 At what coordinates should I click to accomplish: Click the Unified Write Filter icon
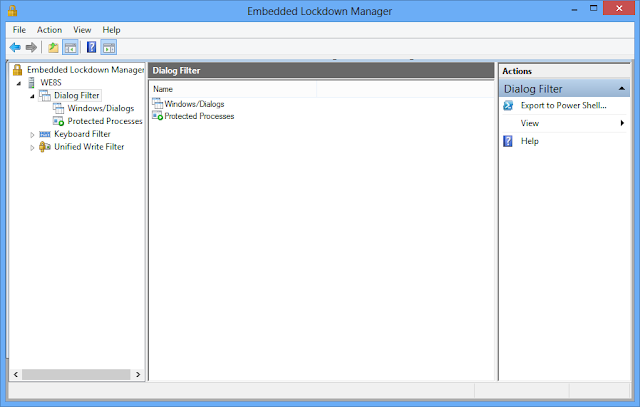45,147
